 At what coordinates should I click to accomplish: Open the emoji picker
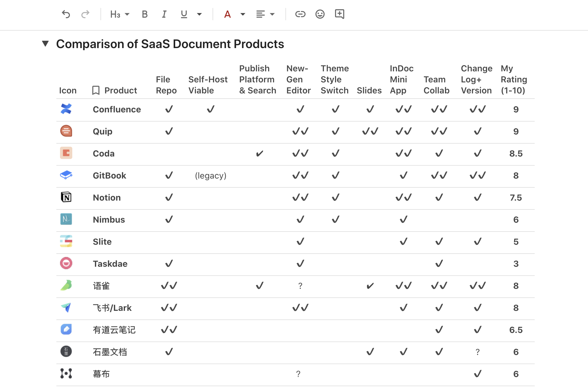tap(320, 14)
